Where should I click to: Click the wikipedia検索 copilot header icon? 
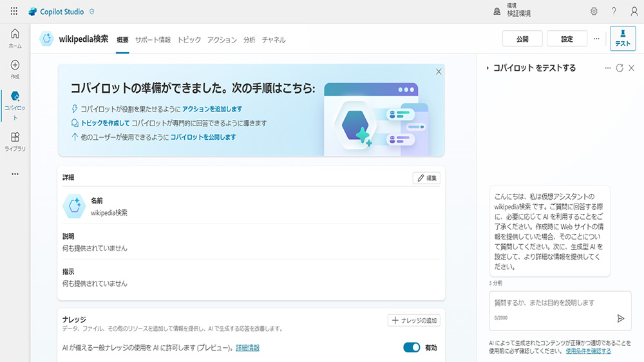coord(46,39)
